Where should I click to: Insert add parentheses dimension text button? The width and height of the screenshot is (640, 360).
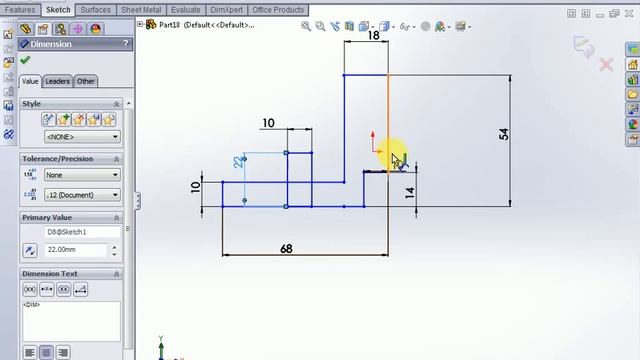[x=30, y=289]
